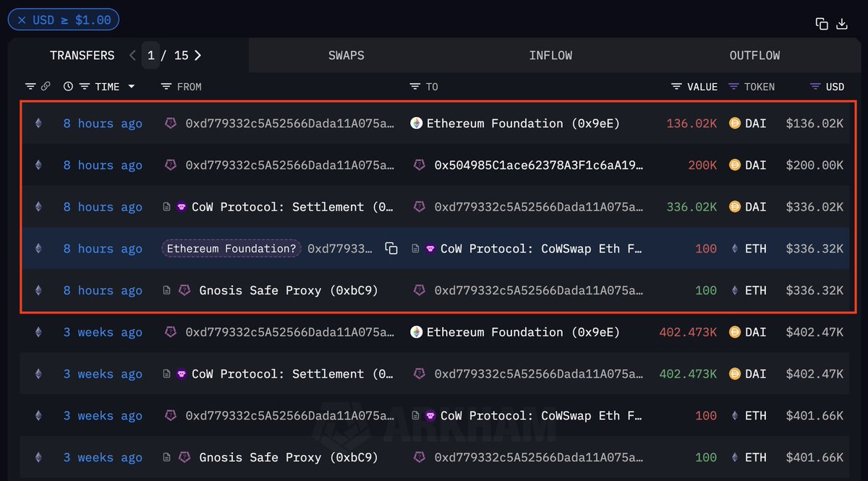Viewport: 868px width, 481px height.
Task: Click the CoW Protocol icon in the 336.02K row
Action: click(x=182, y=207)
